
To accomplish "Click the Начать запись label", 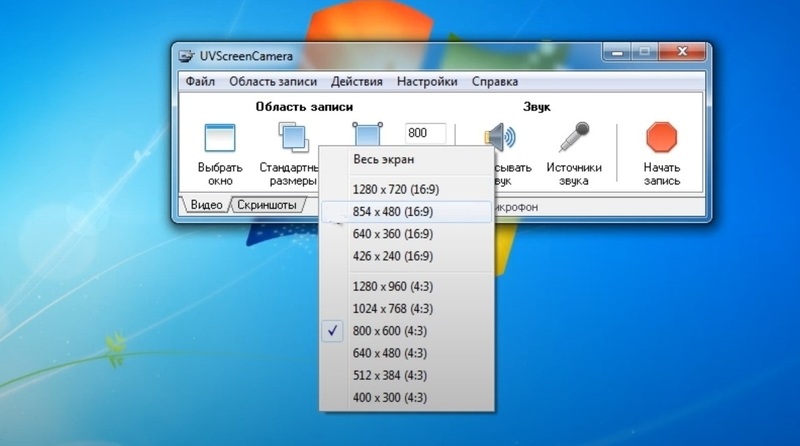I will (662, 174).
